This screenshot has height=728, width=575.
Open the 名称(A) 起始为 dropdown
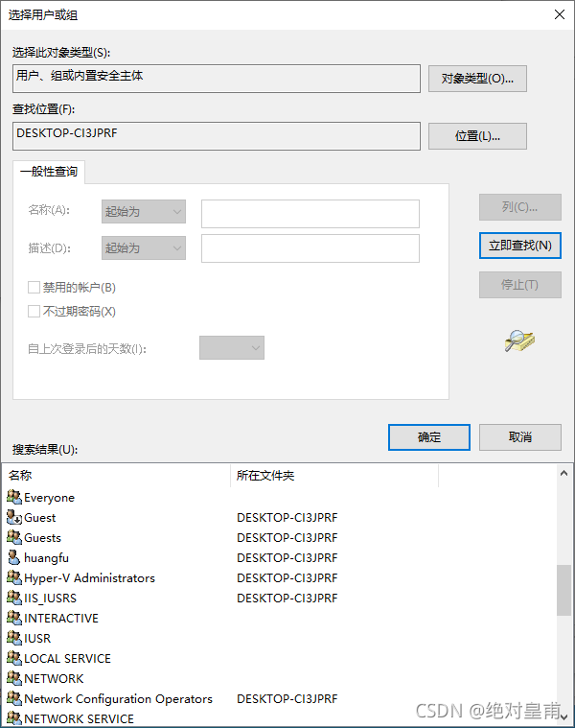click(144, 212)
